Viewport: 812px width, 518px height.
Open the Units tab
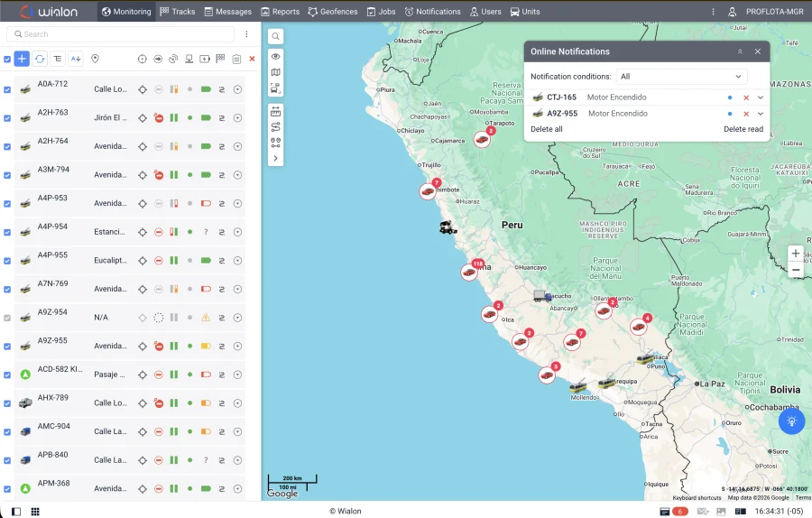click(525, 12)
